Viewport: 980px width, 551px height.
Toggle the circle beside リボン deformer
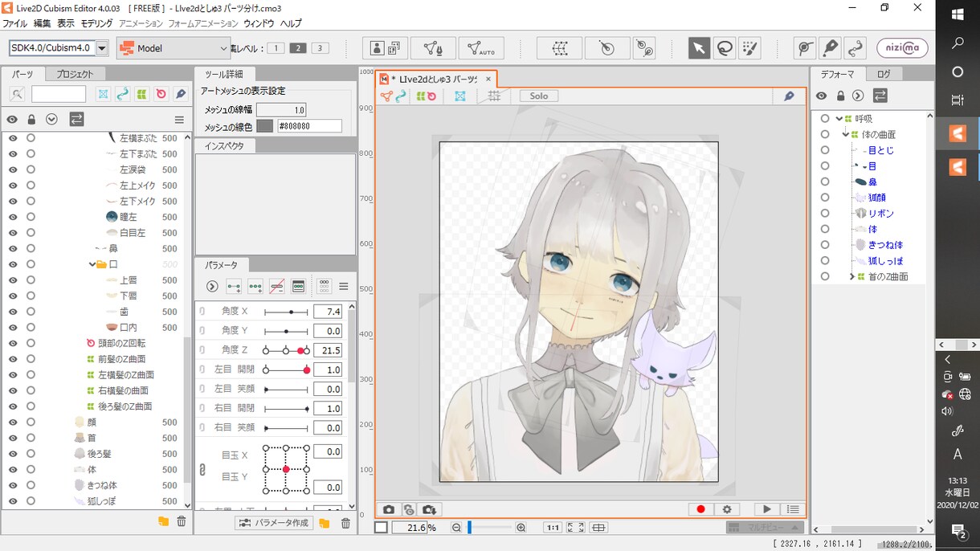[x=825, y=214]
